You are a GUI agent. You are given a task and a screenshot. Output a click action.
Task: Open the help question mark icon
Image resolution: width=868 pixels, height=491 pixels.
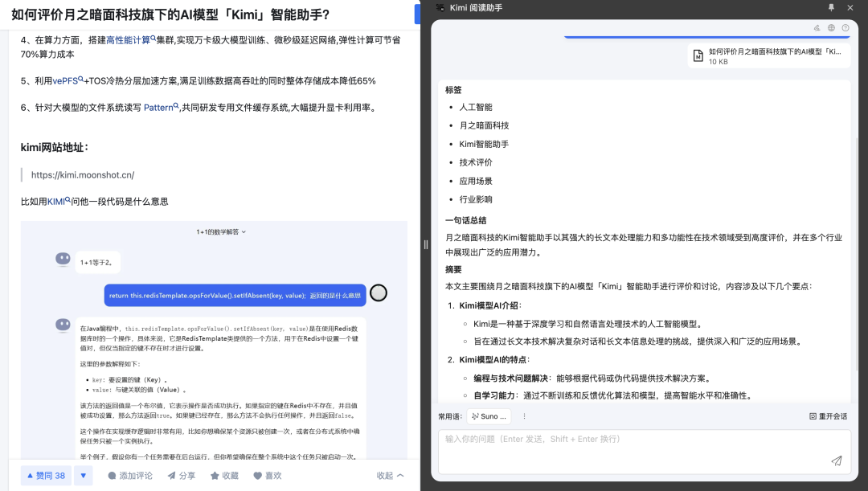[x=845, y=27]
